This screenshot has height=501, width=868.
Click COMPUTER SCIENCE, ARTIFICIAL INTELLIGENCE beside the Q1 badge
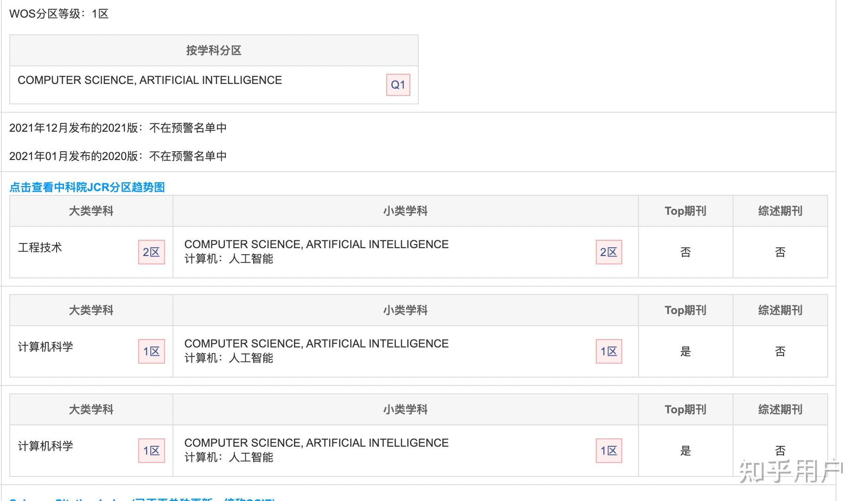click(x=150, y=80)
